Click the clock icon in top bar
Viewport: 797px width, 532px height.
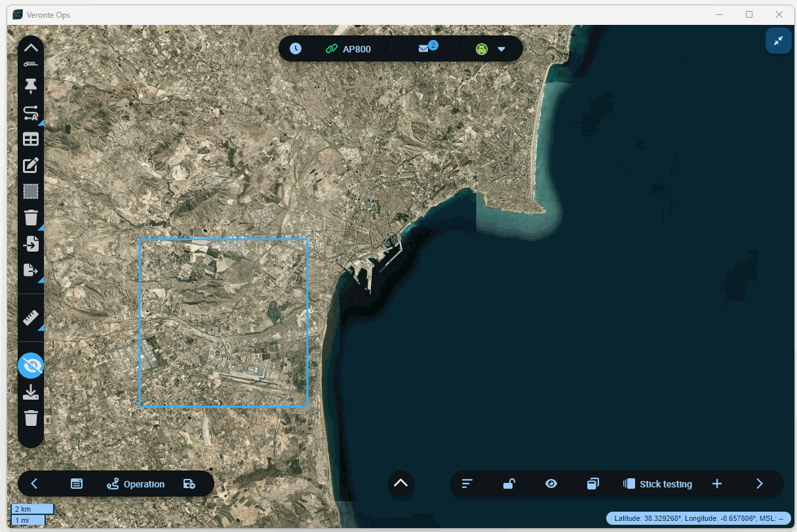pos(296,48)
